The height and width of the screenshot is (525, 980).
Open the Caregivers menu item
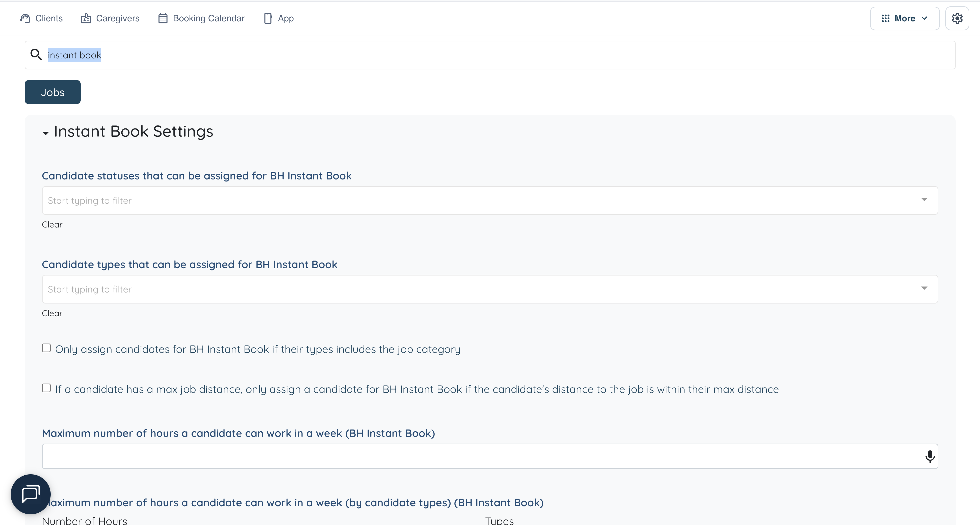click(x=118, y=18)
